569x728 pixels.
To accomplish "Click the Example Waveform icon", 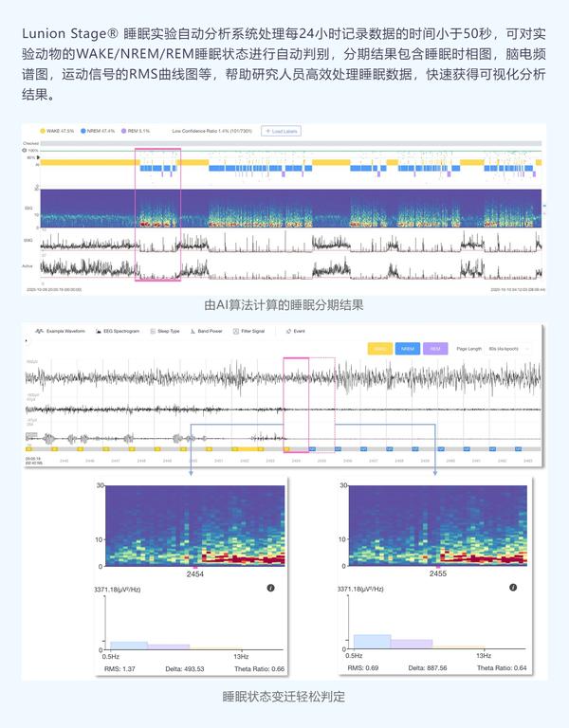I will 39,331.
